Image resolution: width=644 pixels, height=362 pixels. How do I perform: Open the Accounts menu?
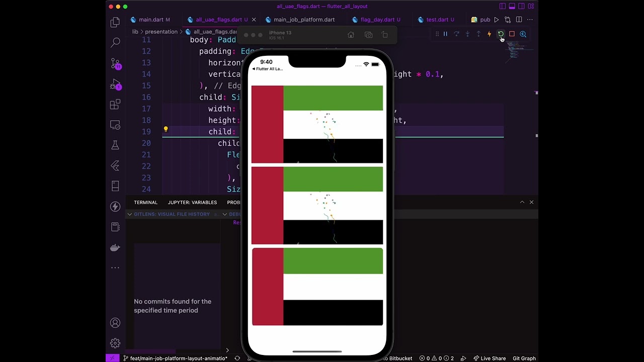(115, 323)
